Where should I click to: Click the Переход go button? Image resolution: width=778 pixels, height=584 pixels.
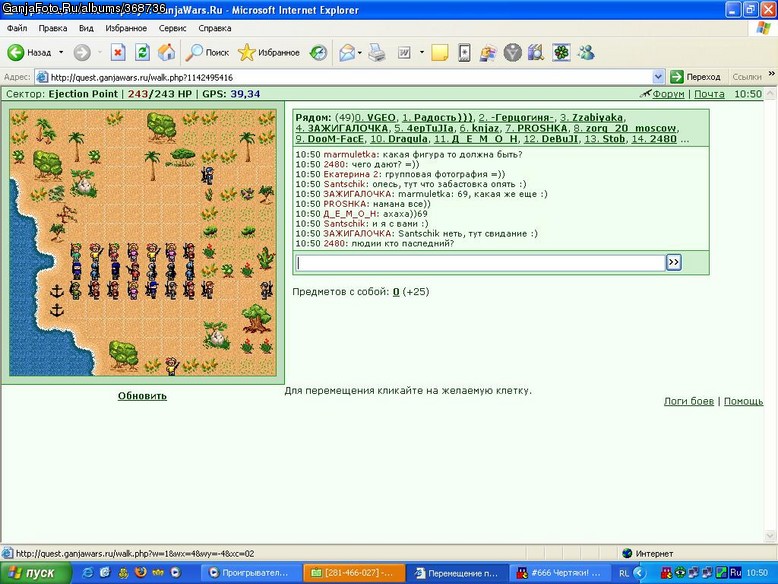(x=695, y=77)
